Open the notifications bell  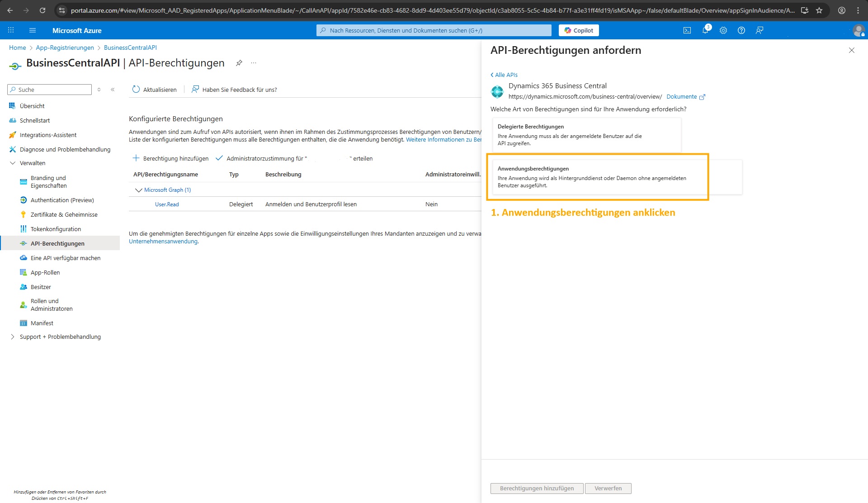pos(705,30)
